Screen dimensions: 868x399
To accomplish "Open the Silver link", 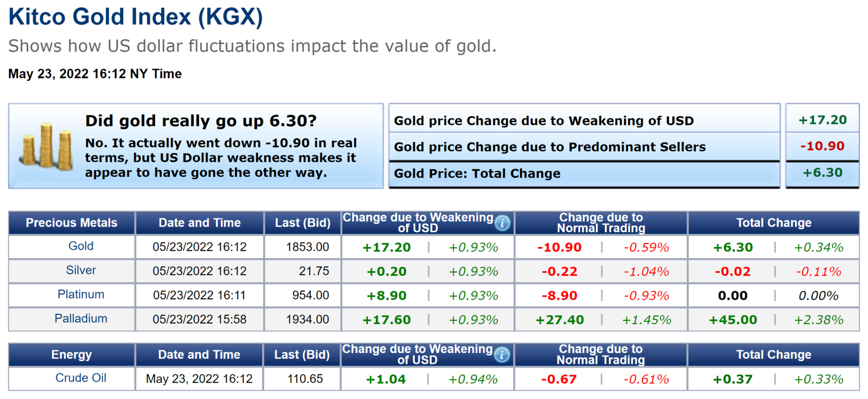I will tap(81, 270).
